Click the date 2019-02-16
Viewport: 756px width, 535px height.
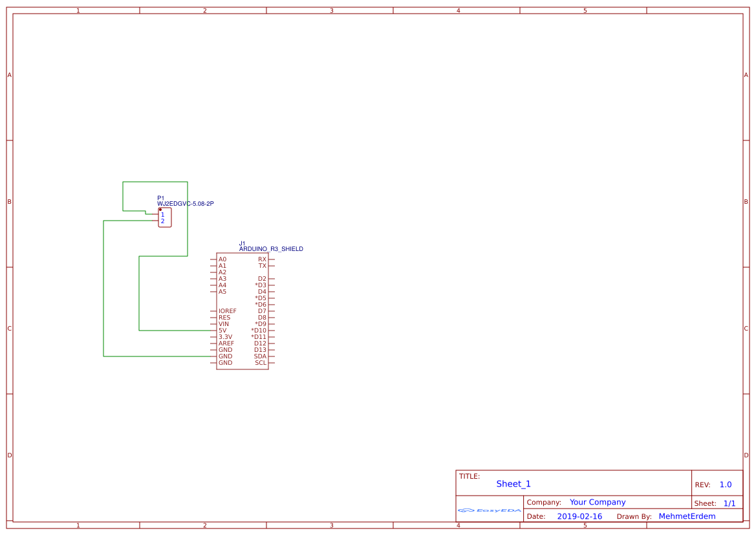[x=579, y=516]
